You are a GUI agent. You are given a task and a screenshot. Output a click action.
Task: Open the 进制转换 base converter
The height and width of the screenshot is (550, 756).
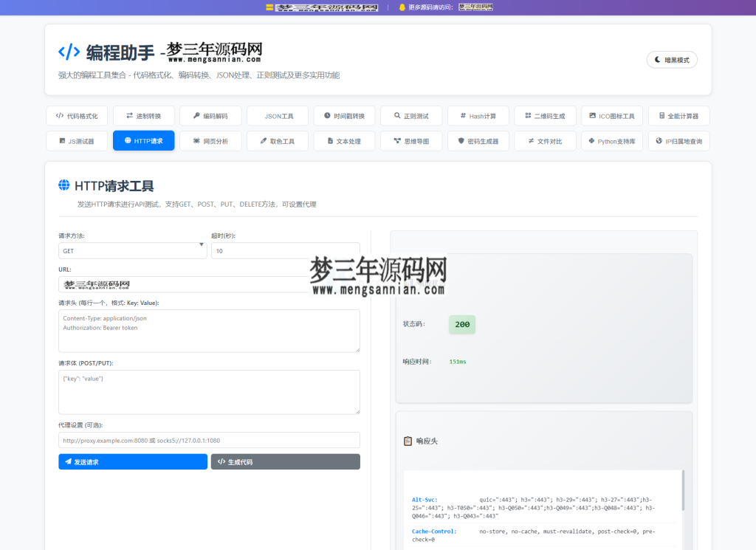click(143, 115)
